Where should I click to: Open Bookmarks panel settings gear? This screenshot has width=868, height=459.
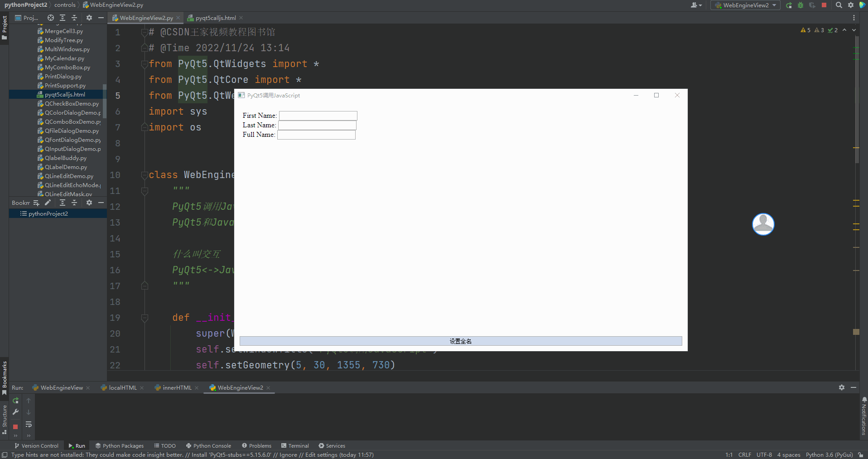89,203
